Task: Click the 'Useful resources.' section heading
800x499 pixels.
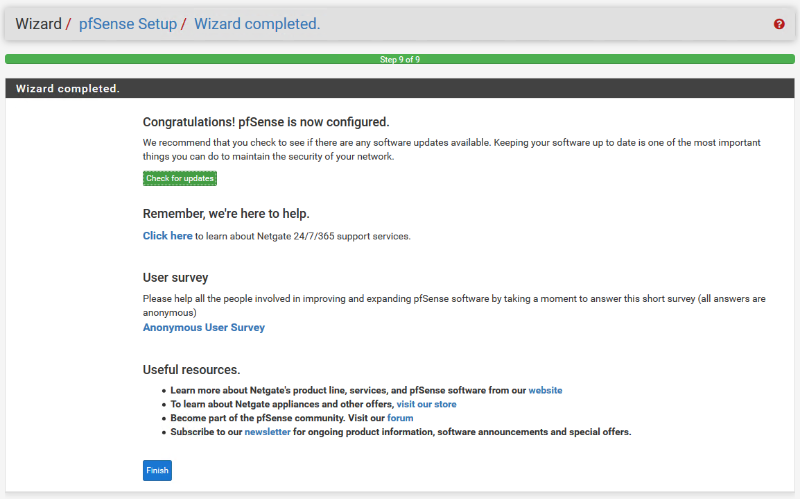Action: 191,369
